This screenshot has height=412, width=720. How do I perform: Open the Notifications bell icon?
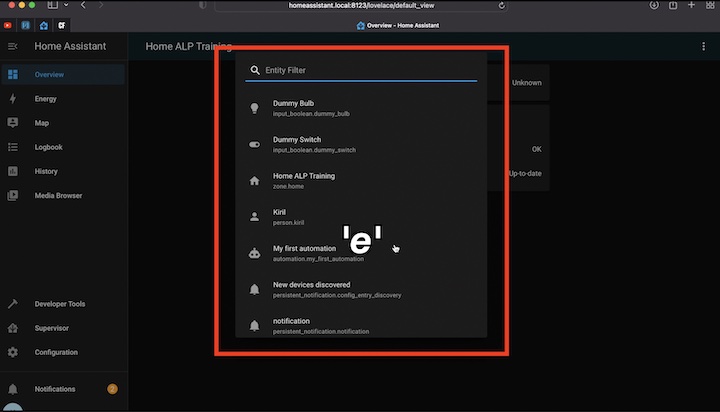point(13,389)
